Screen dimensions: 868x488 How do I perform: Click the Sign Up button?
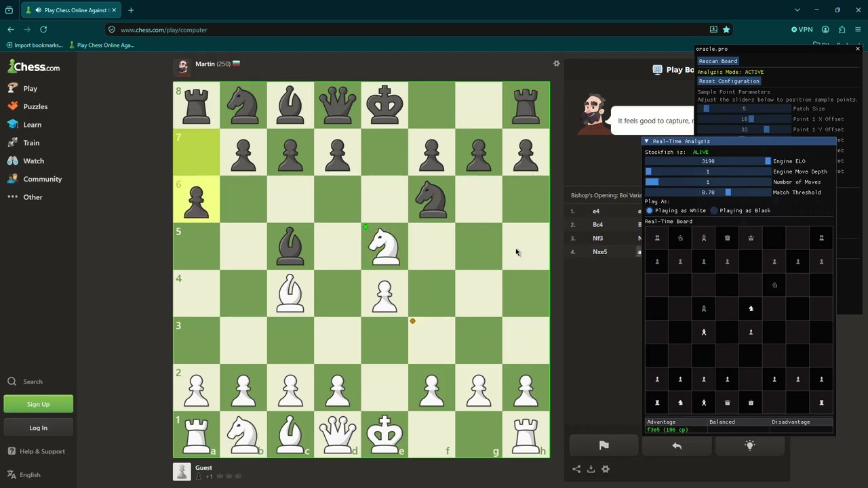tap(38, 405)
